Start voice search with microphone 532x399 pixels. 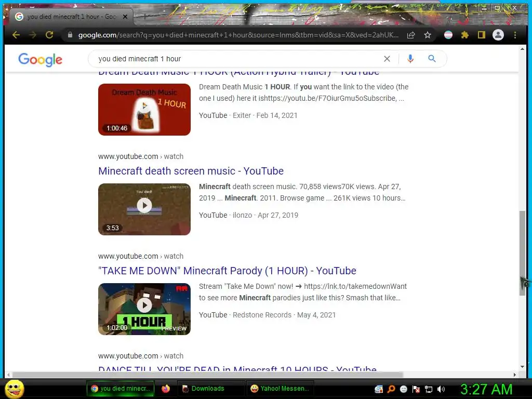[410, 59]
